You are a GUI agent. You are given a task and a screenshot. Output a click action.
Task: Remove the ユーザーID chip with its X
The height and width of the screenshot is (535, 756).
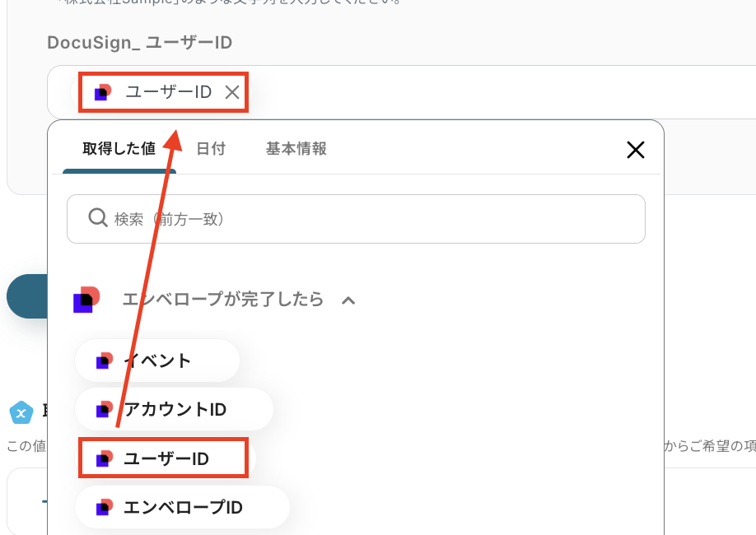point(232,92)
